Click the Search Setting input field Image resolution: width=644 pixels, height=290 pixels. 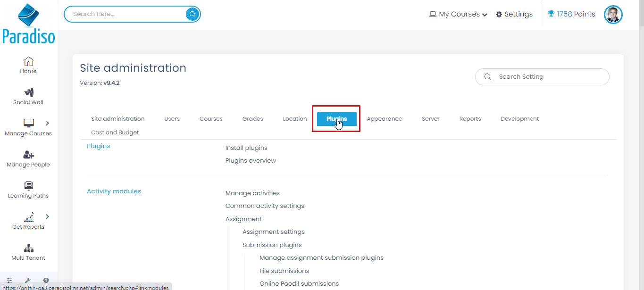(547, 77)
